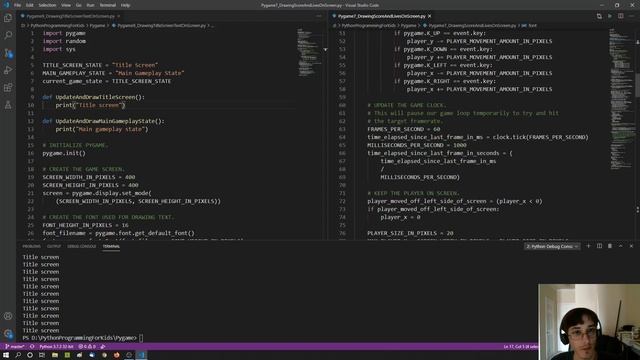Screen dimensions: 640x360
Task: Open the Selection menu
Action: pyautogui.click(x=47, y=5)
